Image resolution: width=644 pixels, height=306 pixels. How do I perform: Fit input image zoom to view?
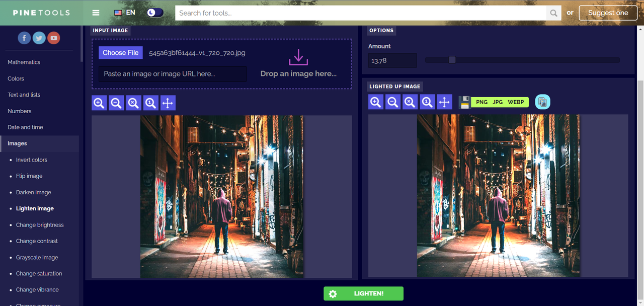pyautogui.click(x=133, y=103)
